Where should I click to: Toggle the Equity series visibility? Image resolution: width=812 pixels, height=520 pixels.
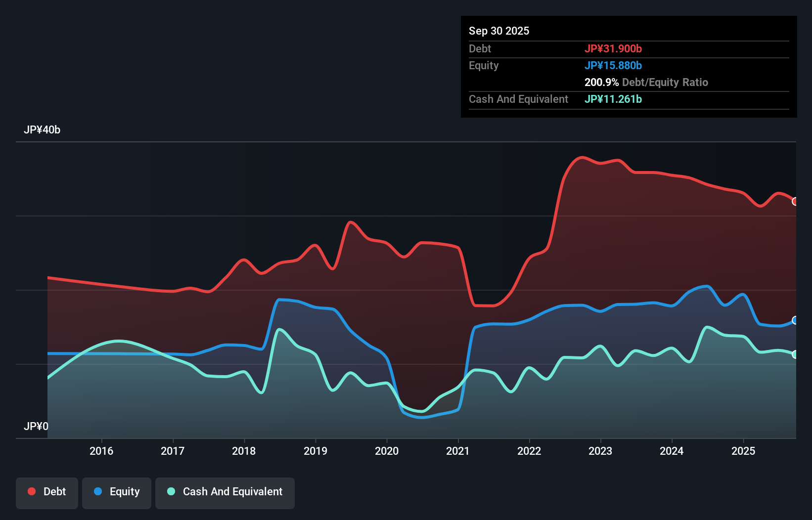click(x=116, y=492)
